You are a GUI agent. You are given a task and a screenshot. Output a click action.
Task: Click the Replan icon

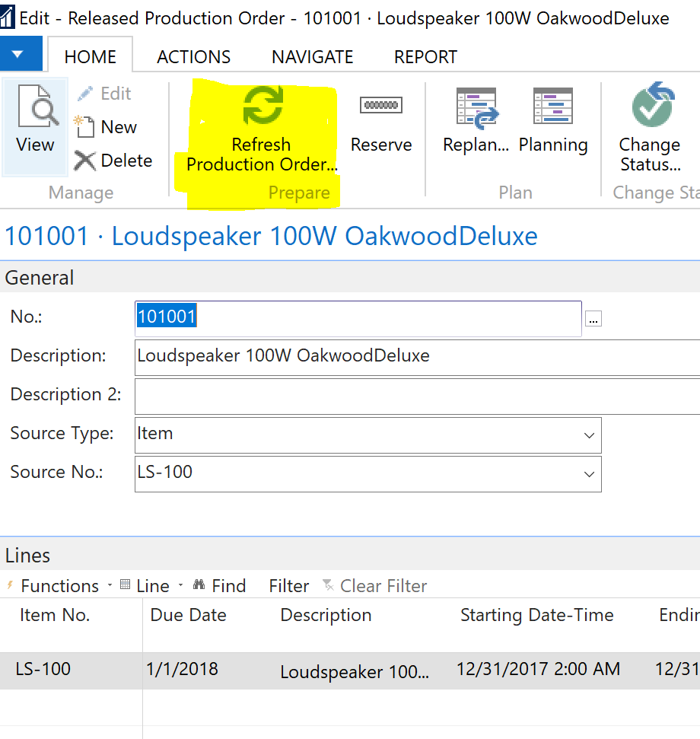(x=477, y=108)
